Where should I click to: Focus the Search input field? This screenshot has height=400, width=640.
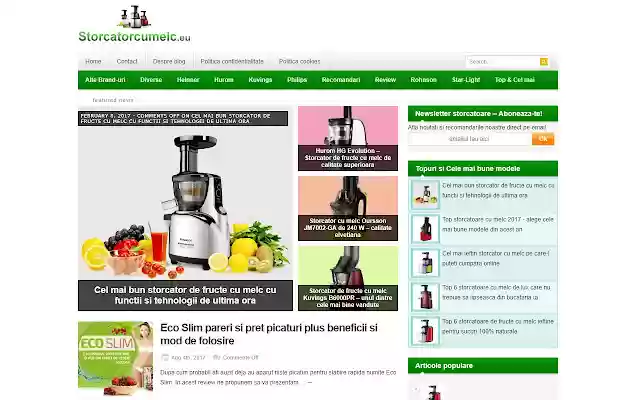[x=502, y=62]
